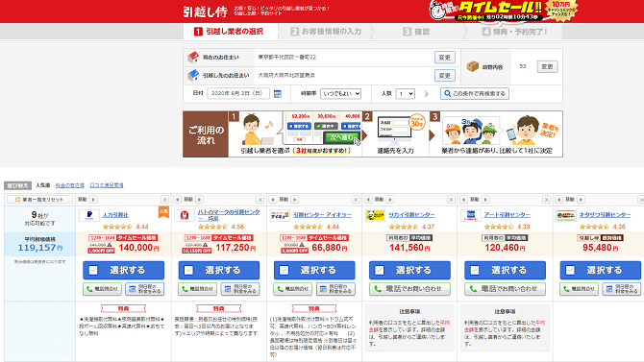Click この条件で再検索する search button
Image resolution: width=644 pixels, height=362 pixels.
pos(475,93)
